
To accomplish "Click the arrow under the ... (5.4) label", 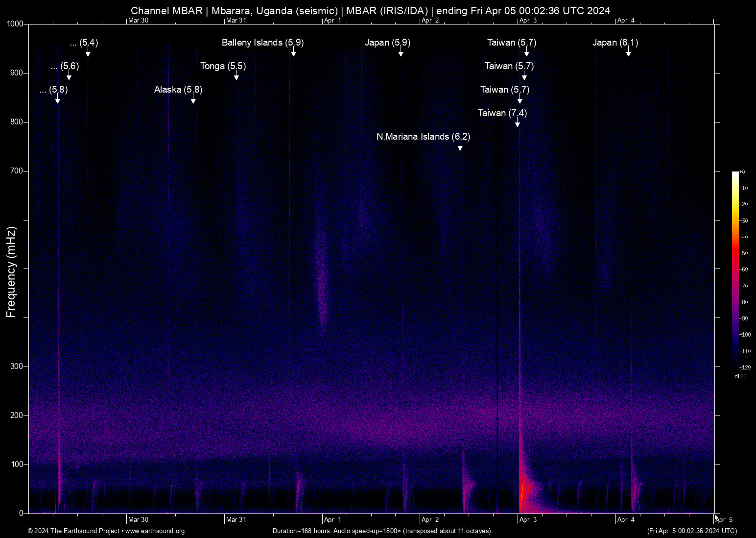I will click(88, 52).
